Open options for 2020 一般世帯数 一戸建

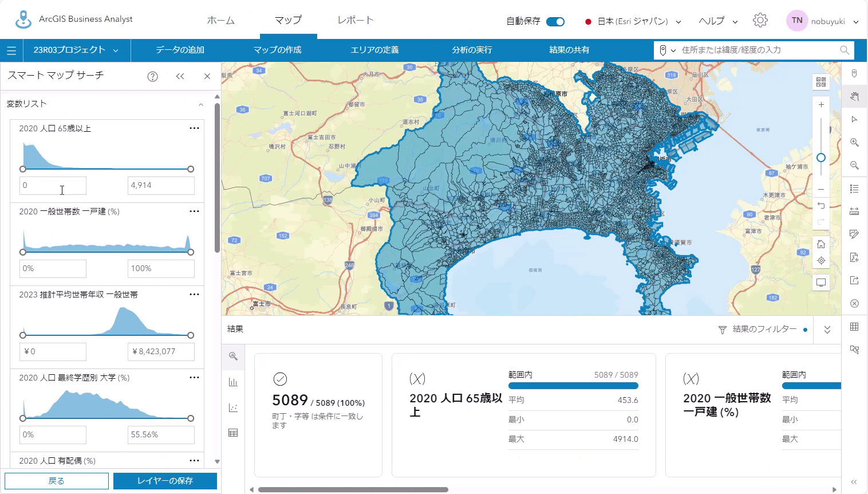click(x=194, y=211)
